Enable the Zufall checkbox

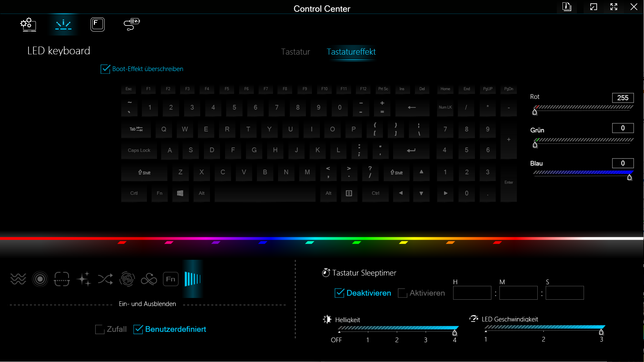coord(100,329)
